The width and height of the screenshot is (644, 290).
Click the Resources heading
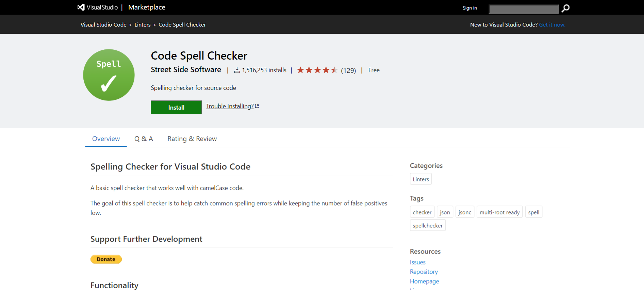coord(425,251)
